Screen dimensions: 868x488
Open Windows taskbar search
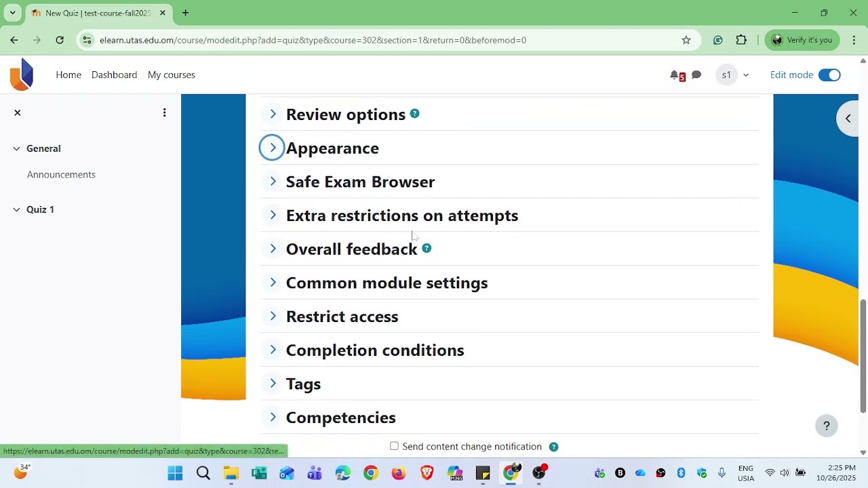coord(203,473)
